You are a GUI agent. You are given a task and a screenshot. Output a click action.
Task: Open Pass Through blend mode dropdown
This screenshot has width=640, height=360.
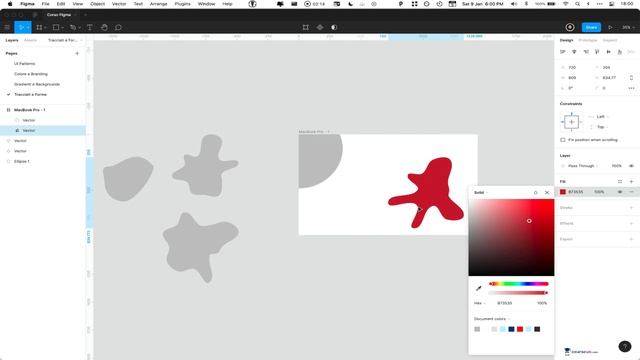(583, 166)
